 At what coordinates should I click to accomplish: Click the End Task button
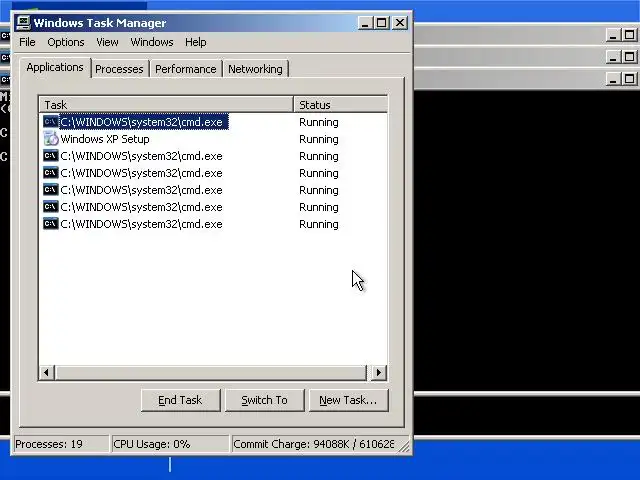pyautogui.click(x=180, y=400)
